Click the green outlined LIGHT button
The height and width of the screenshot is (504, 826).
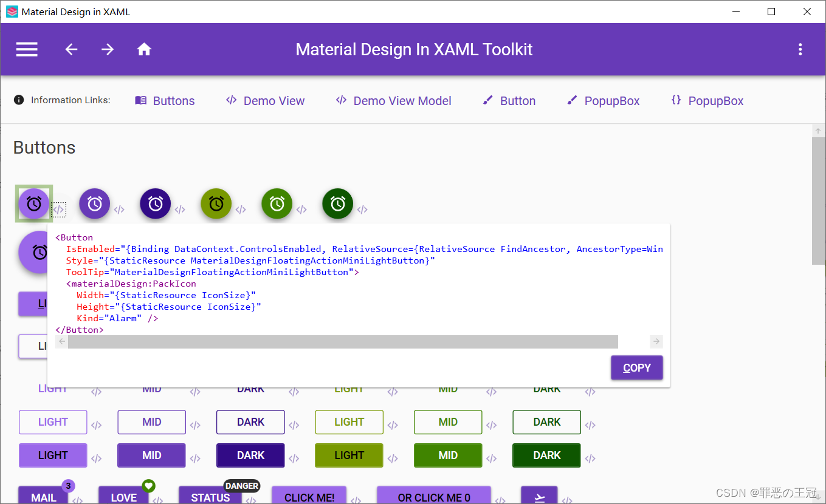click(349, 422)
